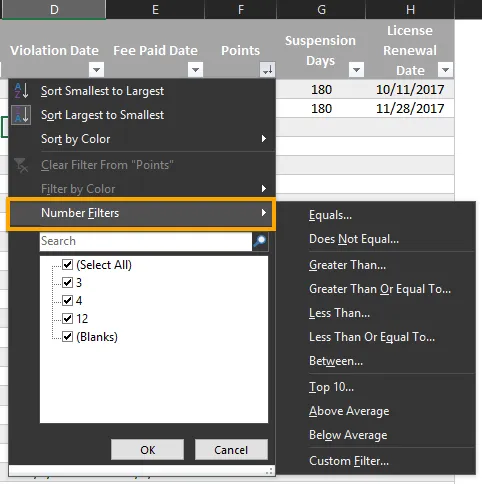
Task: Click the magnifier search icon in filter box
Action: coord(260,241)
